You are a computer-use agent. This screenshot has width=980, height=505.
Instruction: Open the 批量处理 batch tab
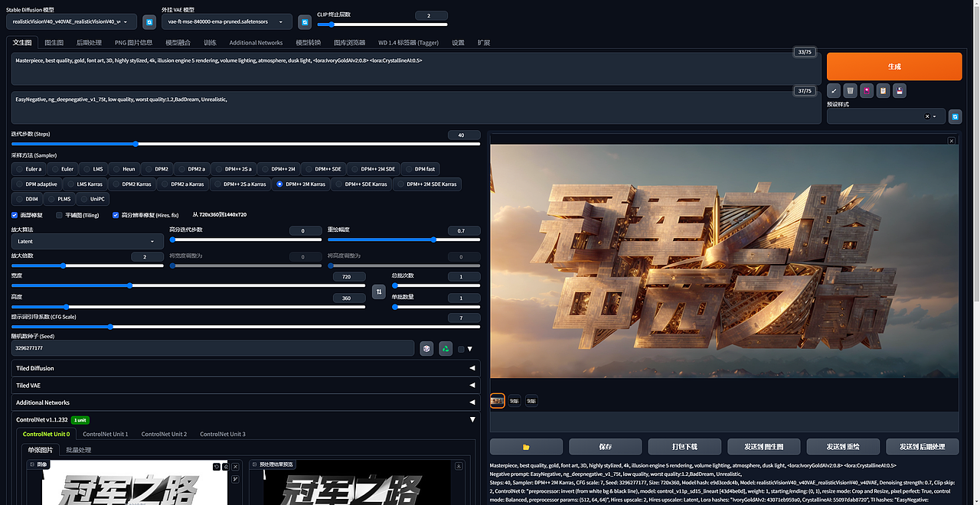78,450
